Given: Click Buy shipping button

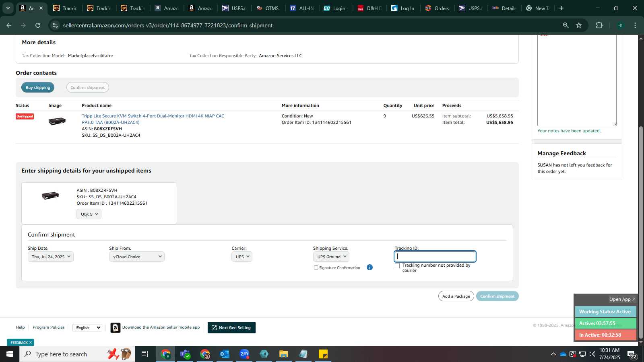Looking at the screenshot, I should tap(38, 87).
